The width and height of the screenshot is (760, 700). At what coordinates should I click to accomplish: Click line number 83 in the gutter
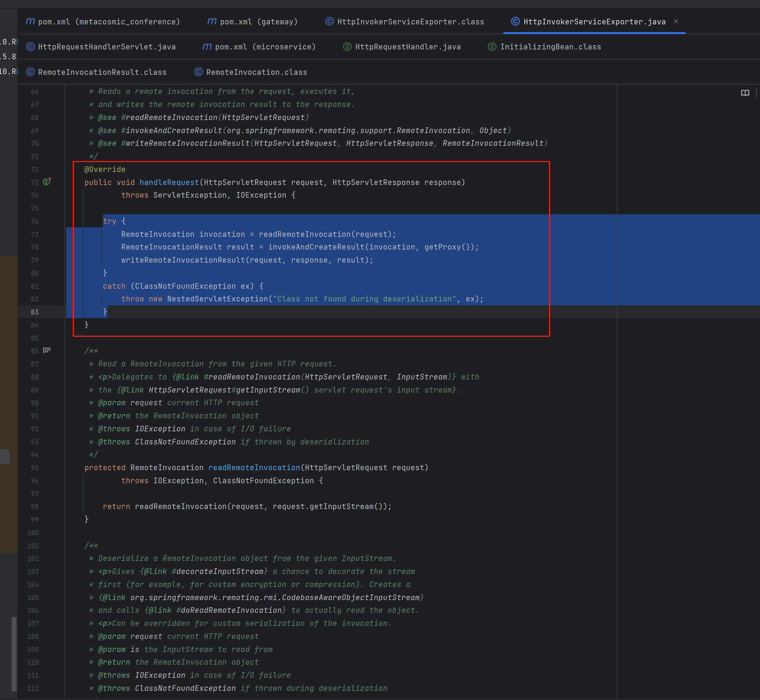(35, 312)
